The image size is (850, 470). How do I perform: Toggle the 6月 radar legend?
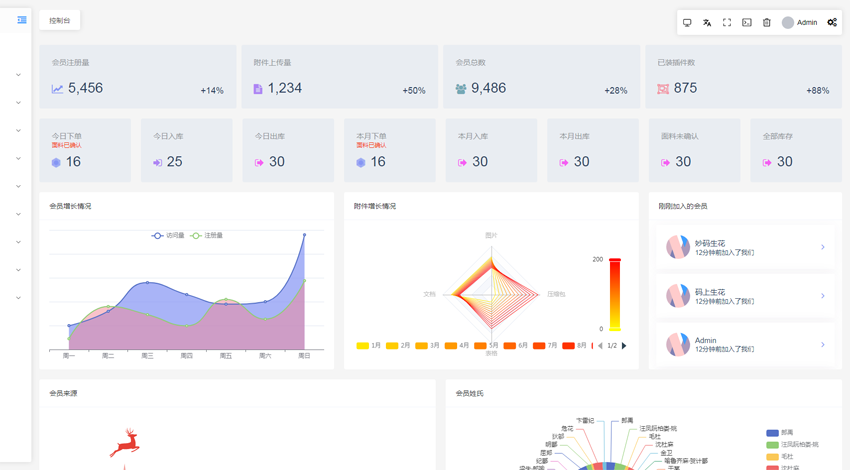pos(516,345)
